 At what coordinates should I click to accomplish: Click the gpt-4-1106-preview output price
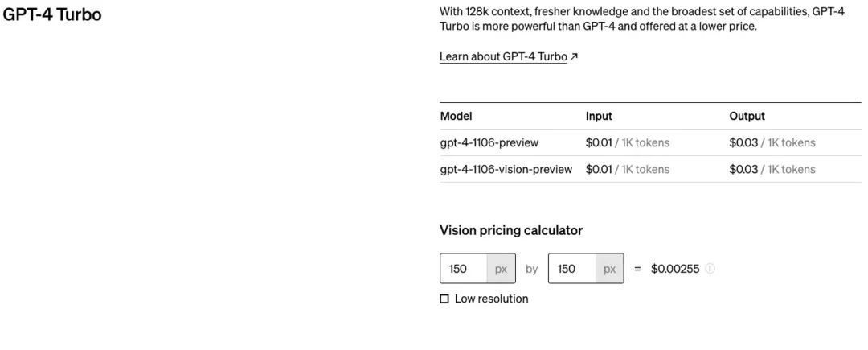tap(772, 142)
